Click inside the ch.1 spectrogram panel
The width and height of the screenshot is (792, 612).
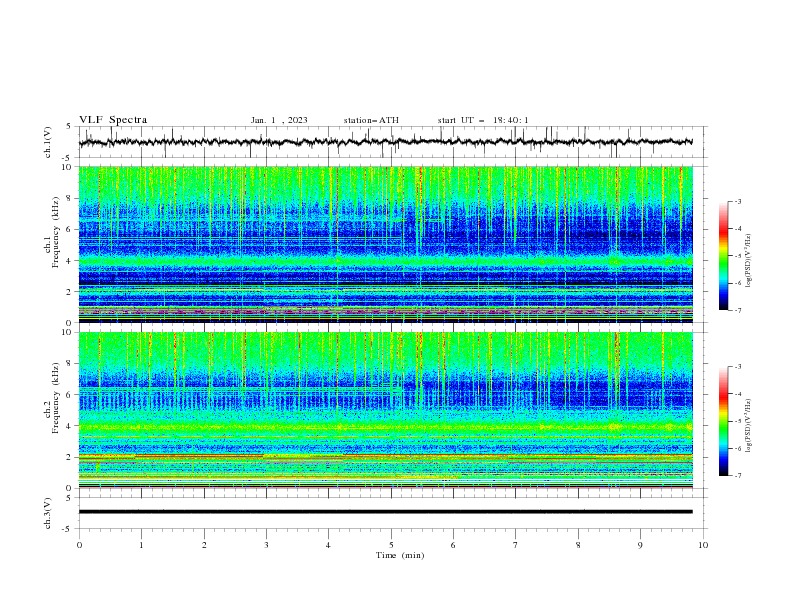pyautogui.click(x=386, y=244)
